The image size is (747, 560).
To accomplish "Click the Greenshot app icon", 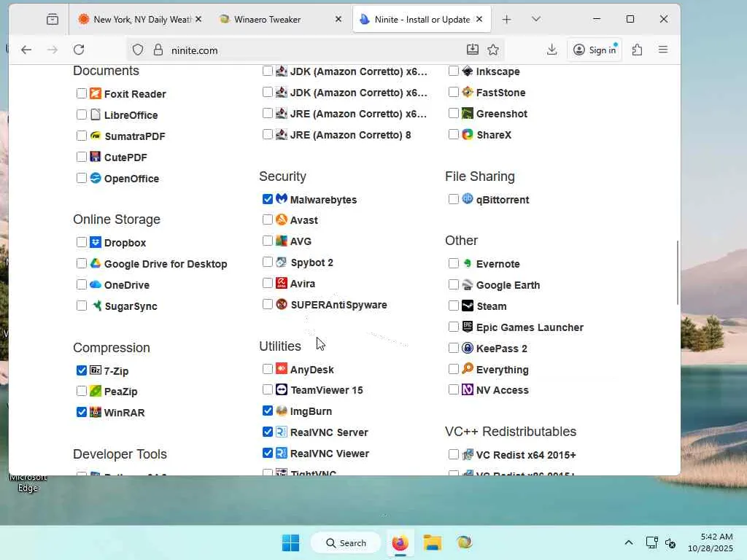I will 468,113.
